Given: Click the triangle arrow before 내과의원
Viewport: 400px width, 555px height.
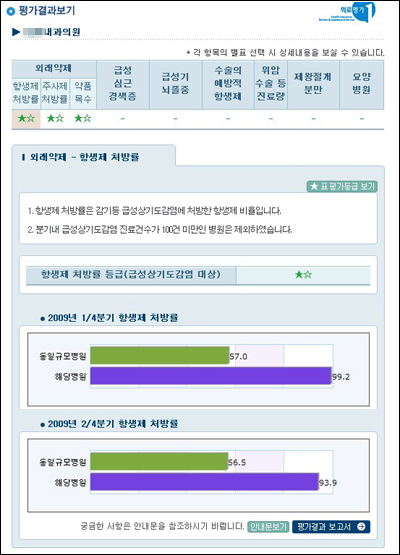Looking at the screenshot, I should pyautogui.click(x=16, y=32).
